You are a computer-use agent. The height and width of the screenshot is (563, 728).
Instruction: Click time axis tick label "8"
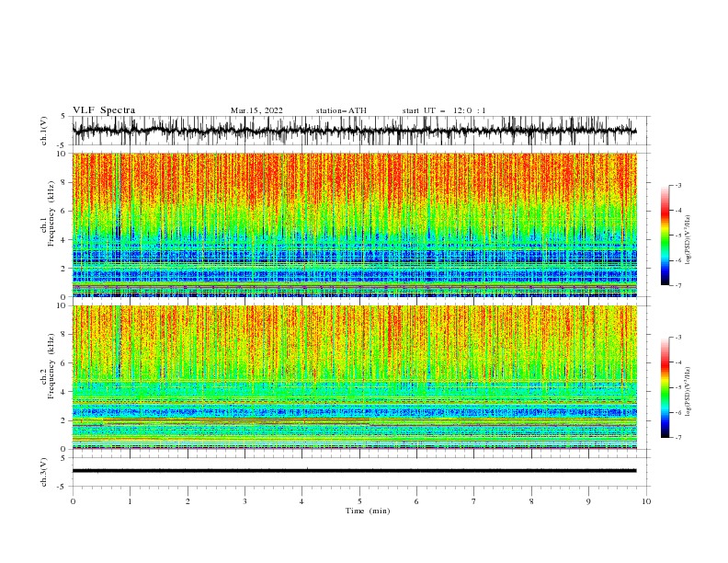coord(531,501)
